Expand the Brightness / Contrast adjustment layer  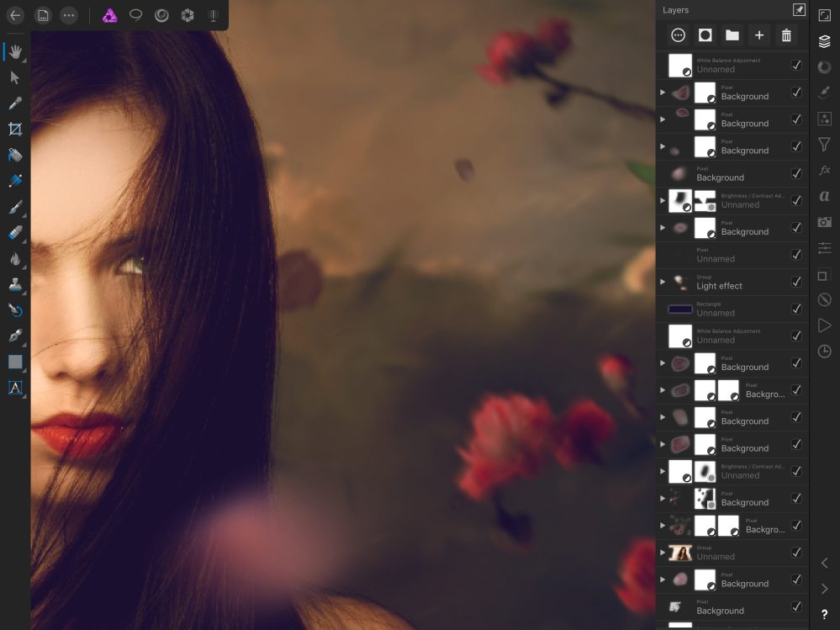[663, 200]
